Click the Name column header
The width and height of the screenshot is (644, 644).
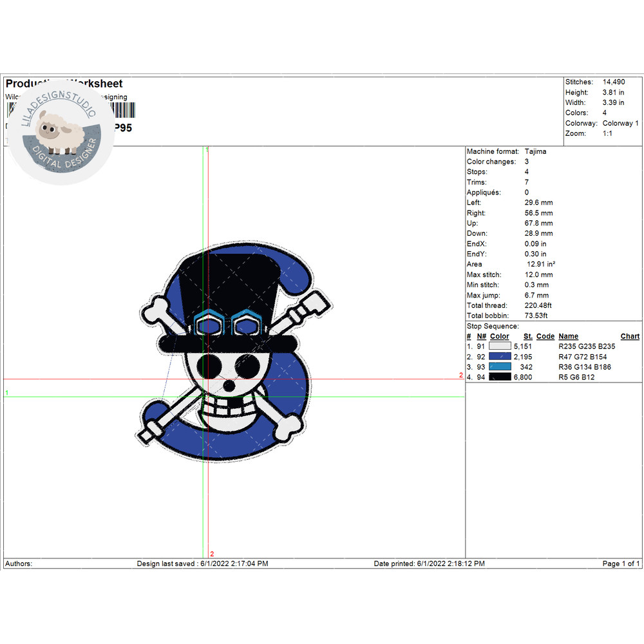568,336
